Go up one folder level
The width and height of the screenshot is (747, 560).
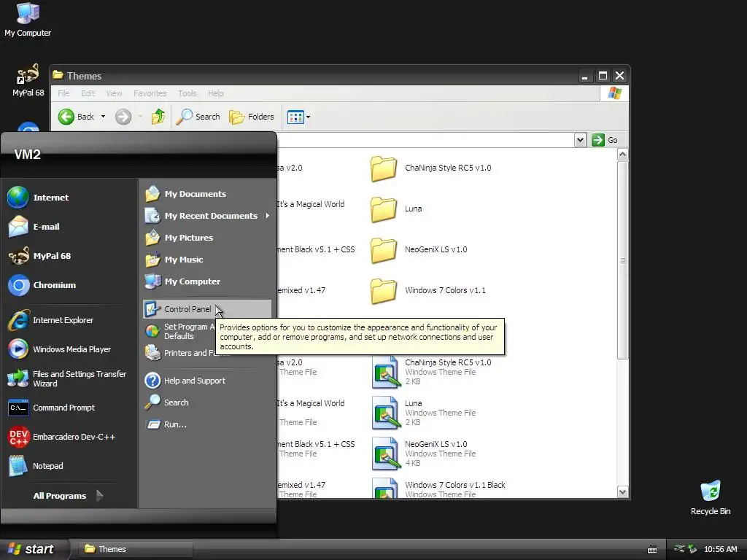(x=158, y=117)
